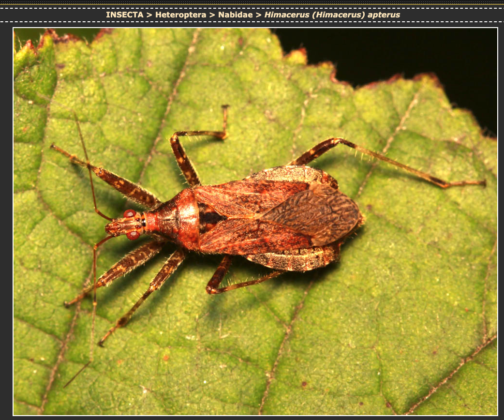Click the bug's red compound eye
This screenshot has width=504, height=420.
coord(133,235)
